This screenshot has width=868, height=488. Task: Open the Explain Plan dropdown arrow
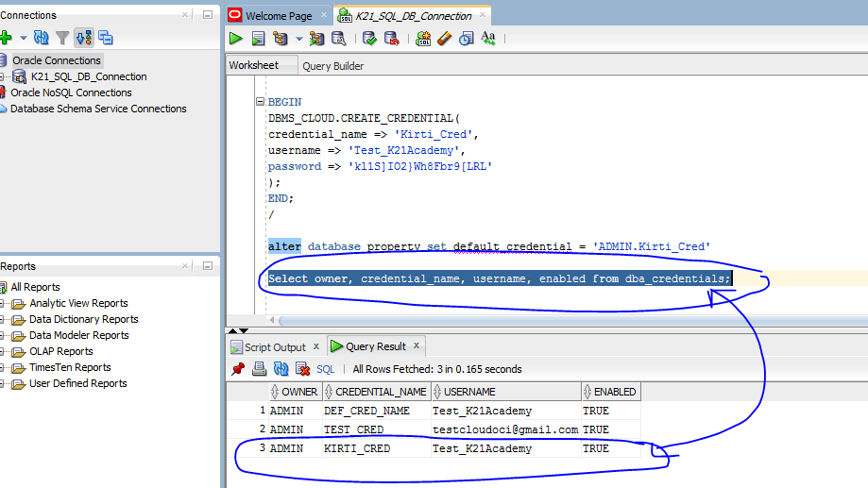click(298, 39)
